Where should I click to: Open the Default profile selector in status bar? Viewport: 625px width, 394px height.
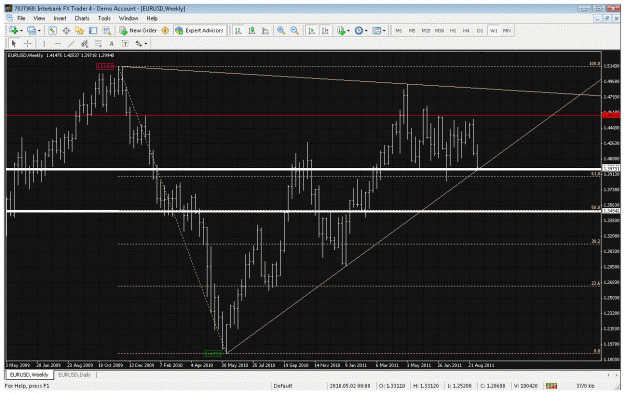click(283, 386)
